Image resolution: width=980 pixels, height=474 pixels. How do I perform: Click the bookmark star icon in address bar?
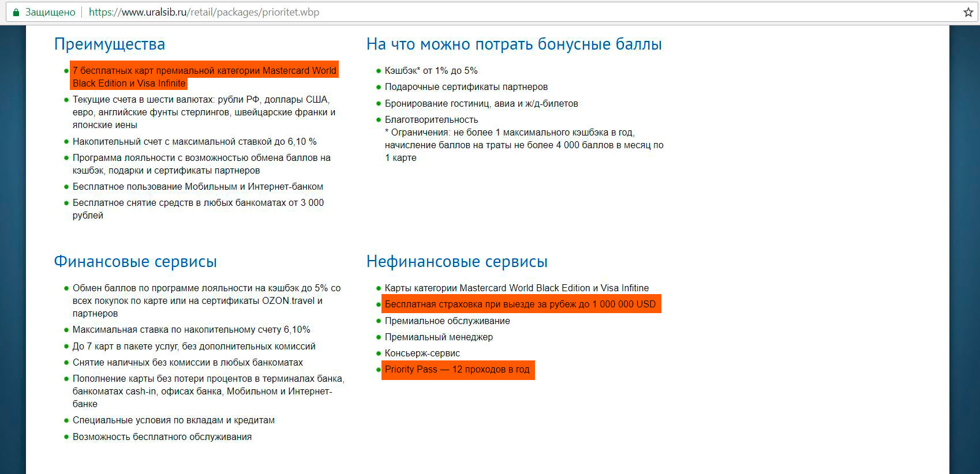click(x=968, y=12)
